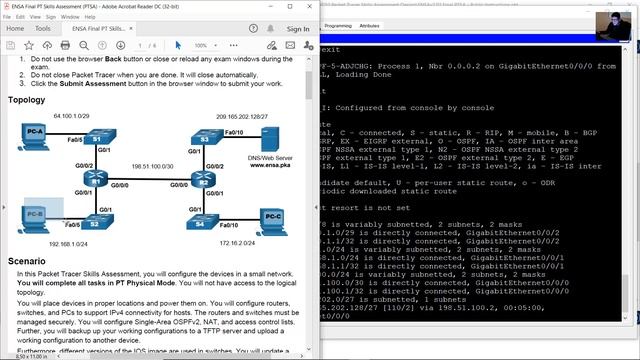This screenshot has height=360, width=640.
Task: Click router R1 in the topology
Action: coord(96,179)
